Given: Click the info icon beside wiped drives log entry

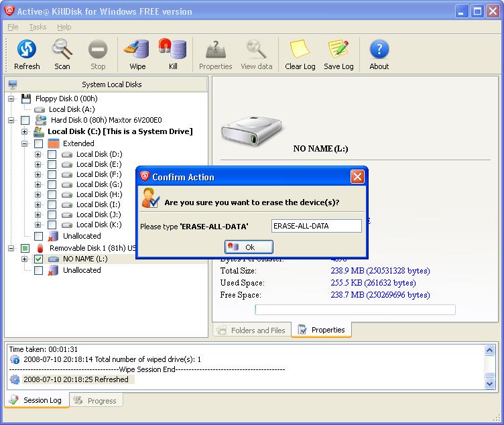Looking at the screenshot, I should point(15,359).
